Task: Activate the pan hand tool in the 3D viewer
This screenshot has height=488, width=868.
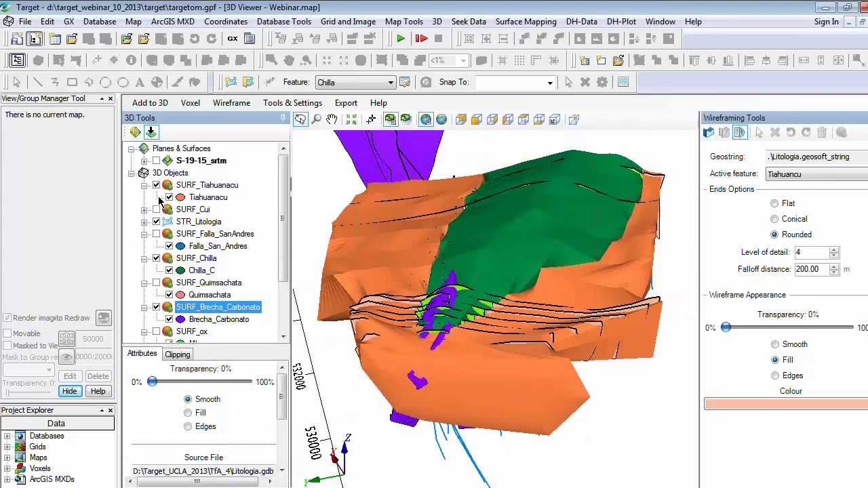Action: click(x=332, y=119)
